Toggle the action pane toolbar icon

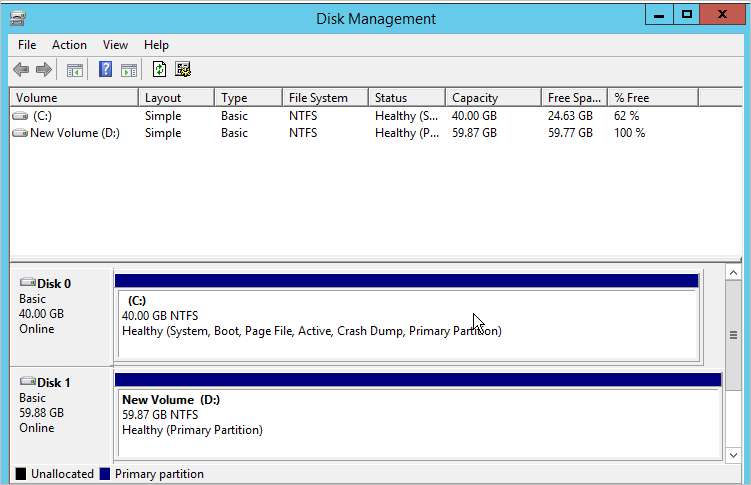click(x=129, y=70)
